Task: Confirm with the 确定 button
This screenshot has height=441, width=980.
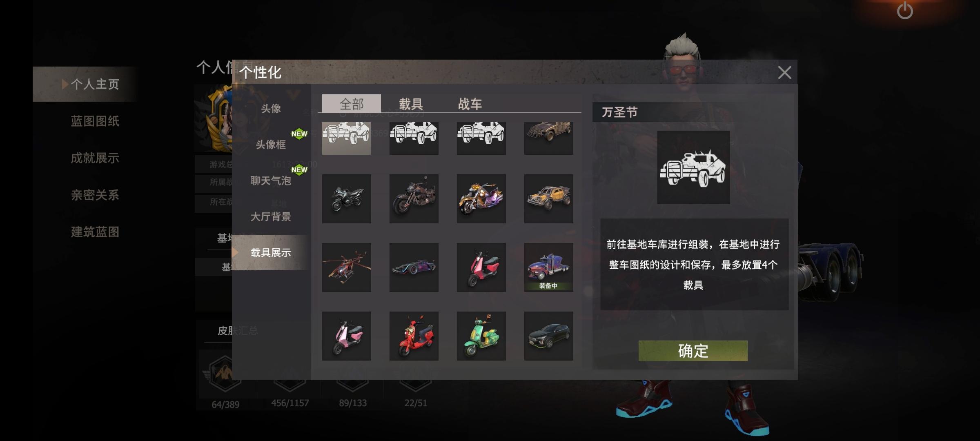Action: pos(693,351)
